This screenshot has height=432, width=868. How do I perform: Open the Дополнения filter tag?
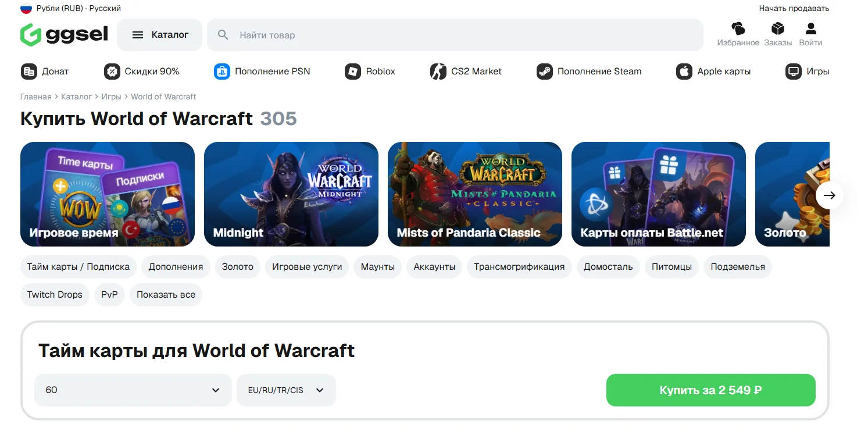[x=176, y=267]
